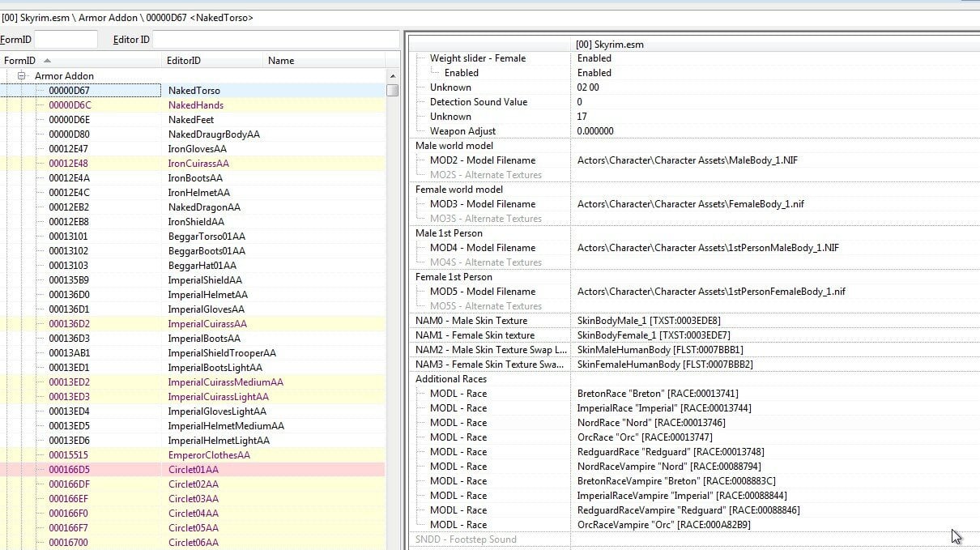Select the ImperialBootsLightAA record

point(193,368)
